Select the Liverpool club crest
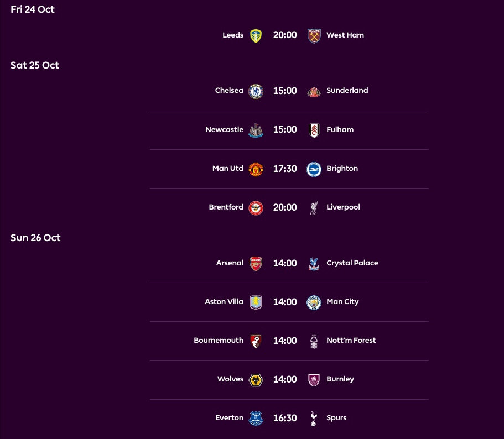The image size is (504, 439). click(314, 207)
